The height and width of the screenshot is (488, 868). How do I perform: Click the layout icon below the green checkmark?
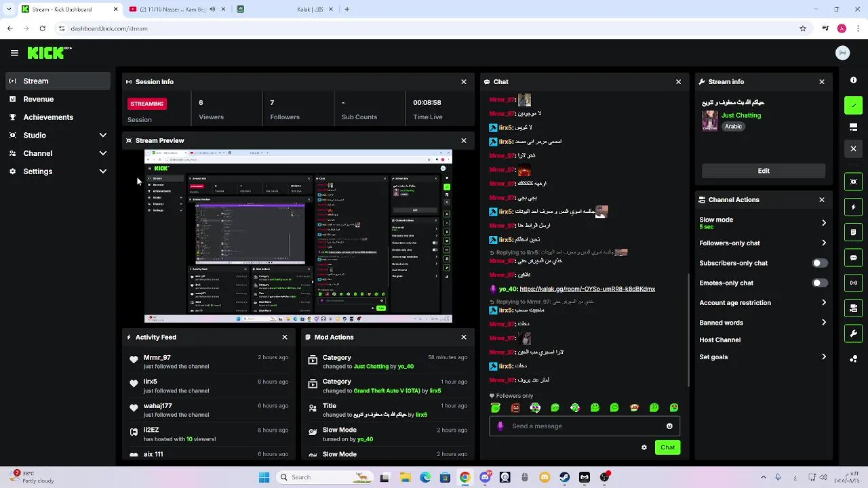pos(853,127)
